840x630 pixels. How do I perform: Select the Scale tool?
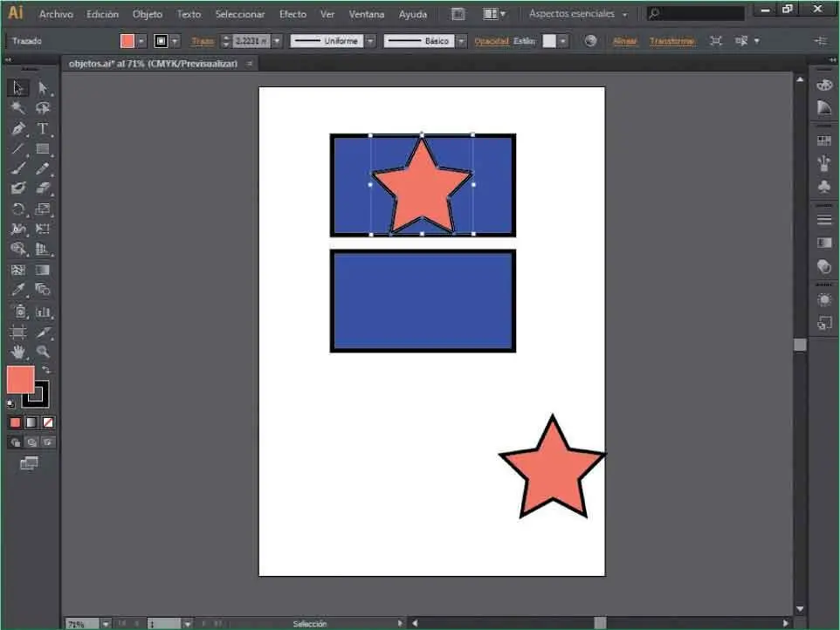43,209
